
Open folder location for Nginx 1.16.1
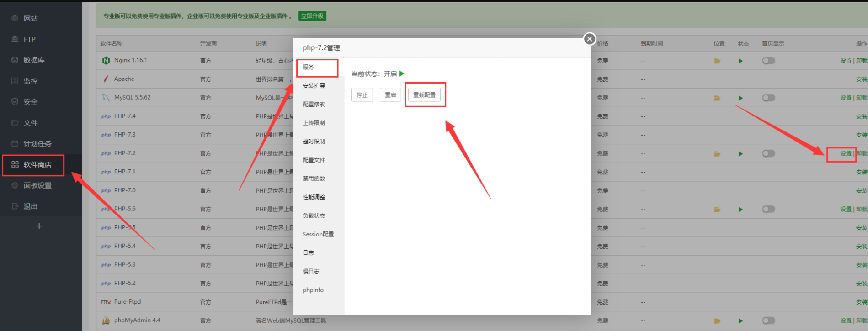coord(717,61)
